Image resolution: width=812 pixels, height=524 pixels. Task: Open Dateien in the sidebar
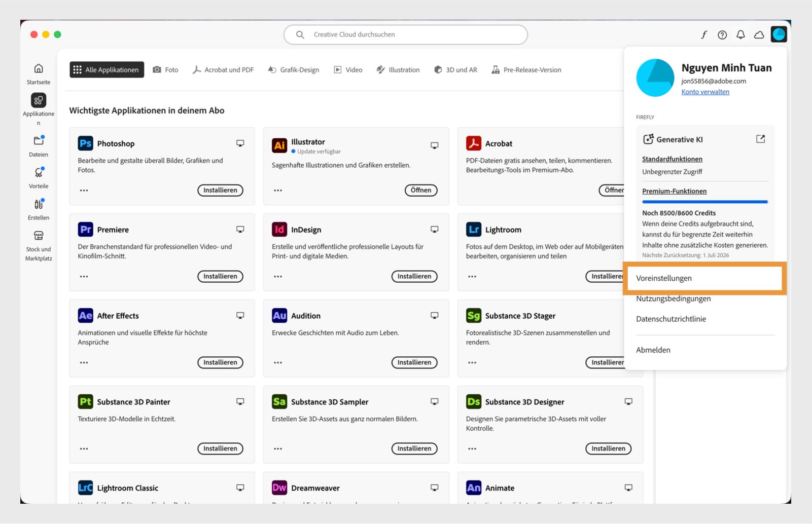pos(39,141)
